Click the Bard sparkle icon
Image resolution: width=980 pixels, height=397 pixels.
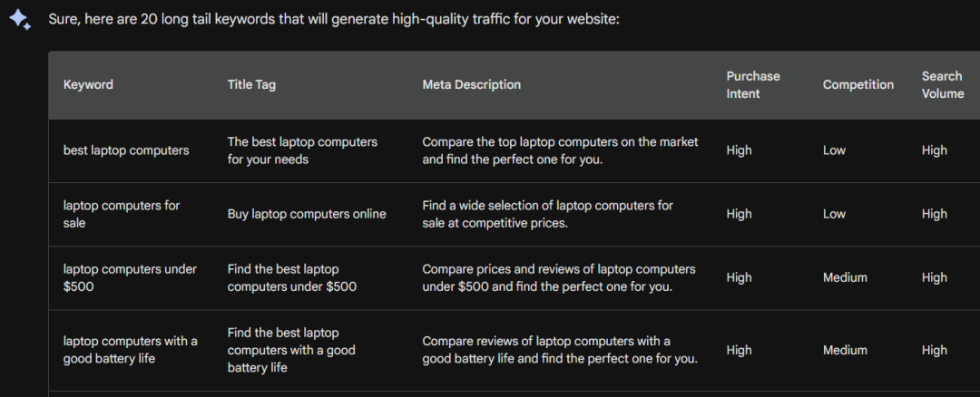(x=20, y=19)
